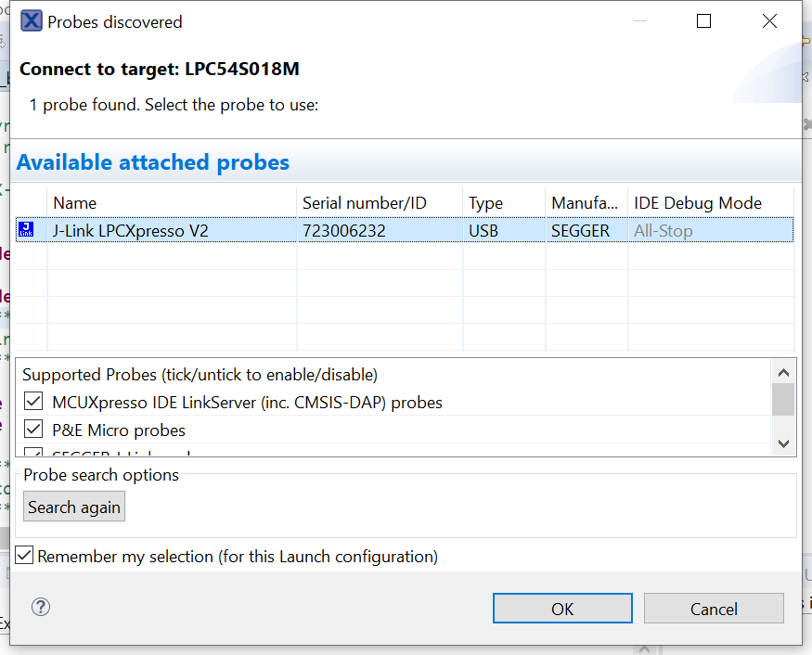Screen dimensions: 812x655
Task: Cancel the probe selection dialog
Action: pos(714,609)
